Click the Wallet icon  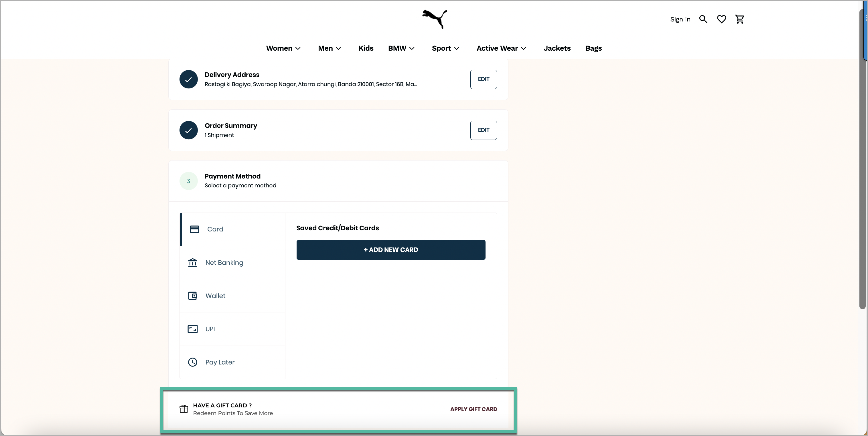coord(192,296)
